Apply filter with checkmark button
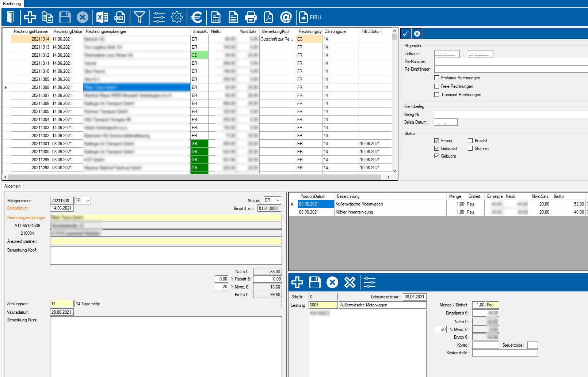This screenshot has width=588, height=377. pyautogui.click(x=406, y=34)
